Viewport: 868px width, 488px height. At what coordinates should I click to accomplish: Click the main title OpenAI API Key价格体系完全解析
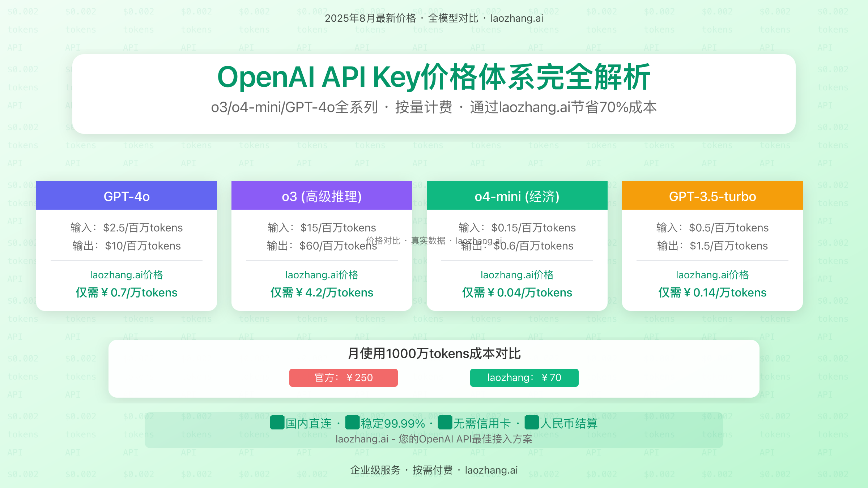tap(434, 77)
